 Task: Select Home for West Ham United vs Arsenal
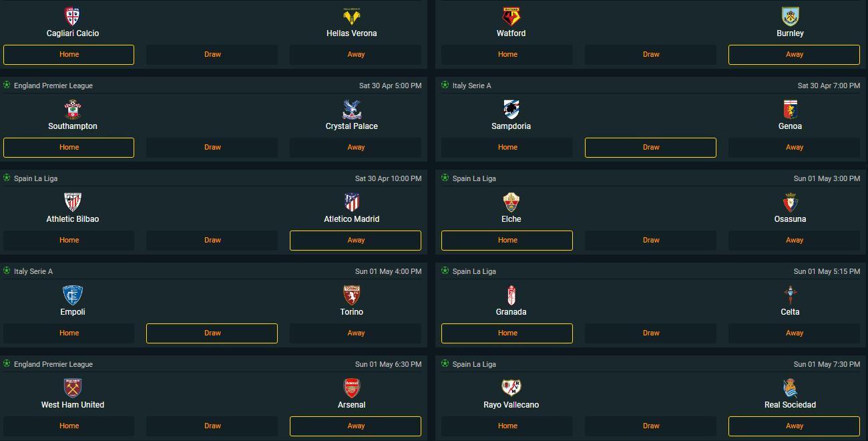69,426
